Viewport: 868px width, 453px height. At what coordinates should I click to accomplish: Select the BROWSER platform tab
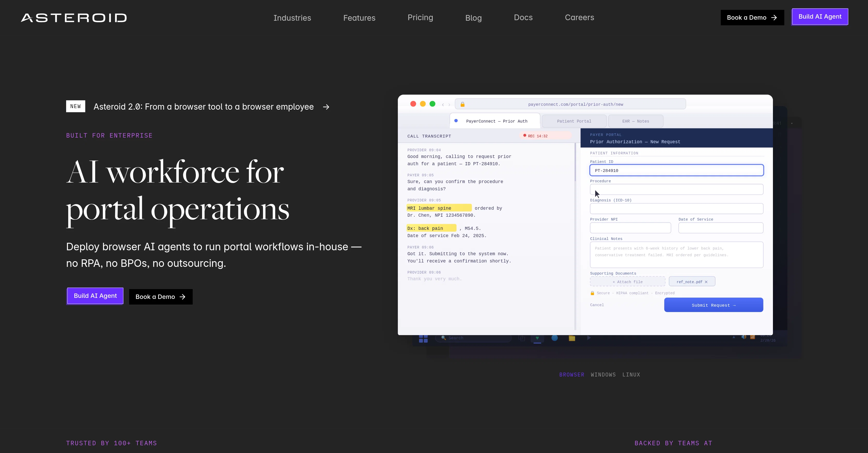[x=572, y=375]
